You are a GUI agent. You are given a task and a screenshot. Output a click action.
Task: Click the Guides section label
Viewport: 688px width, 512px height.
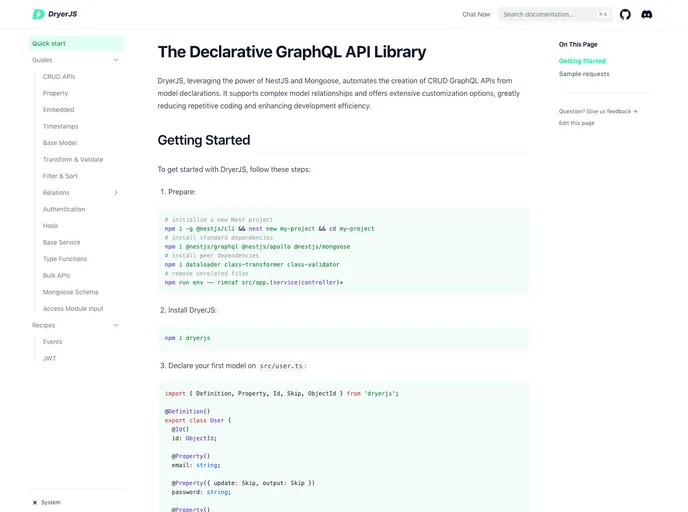click(x=42, y=60)
